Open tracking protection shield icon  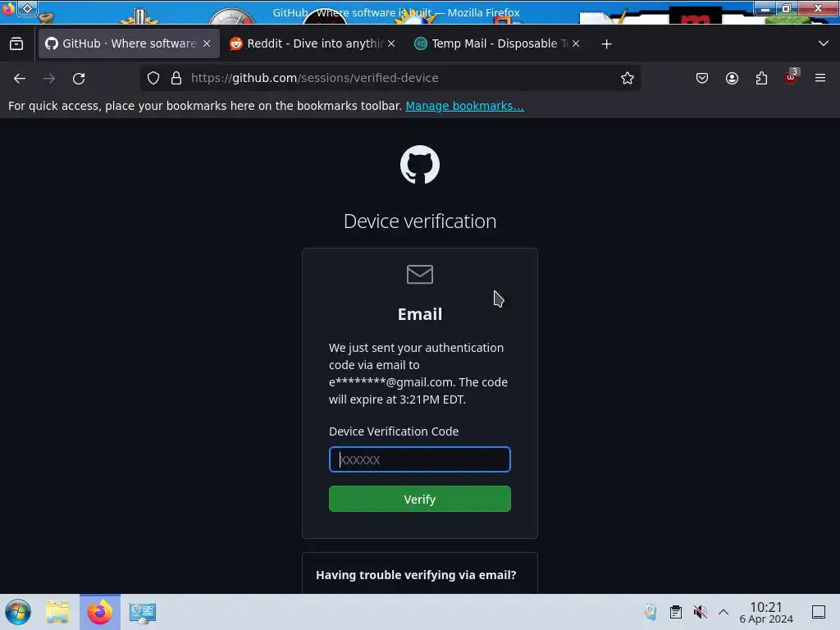(153, 78)
